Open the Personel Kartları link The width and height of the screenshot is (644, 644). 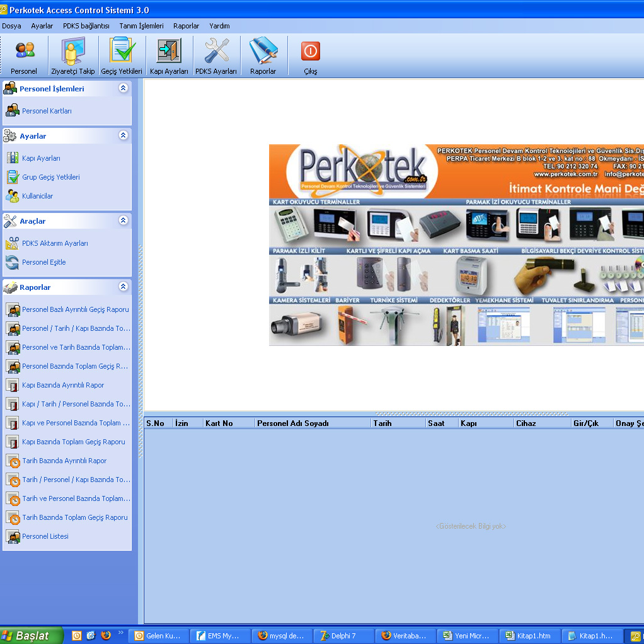[47, 111]
